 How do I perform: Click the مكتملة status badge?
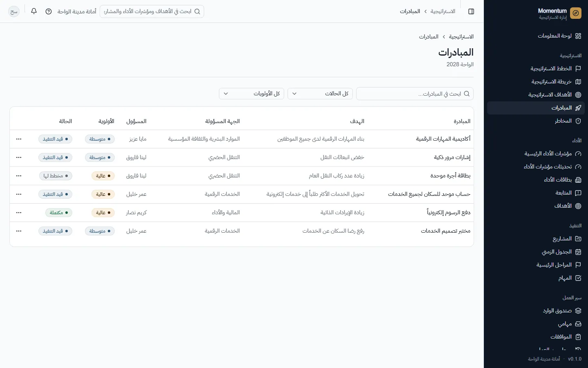[58, 213]
